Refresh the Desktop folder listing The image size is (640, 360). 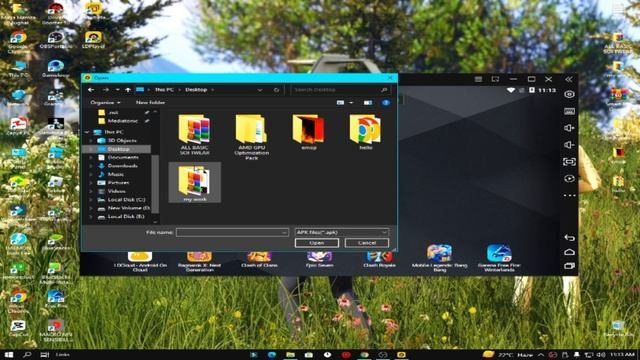point(276,90)
